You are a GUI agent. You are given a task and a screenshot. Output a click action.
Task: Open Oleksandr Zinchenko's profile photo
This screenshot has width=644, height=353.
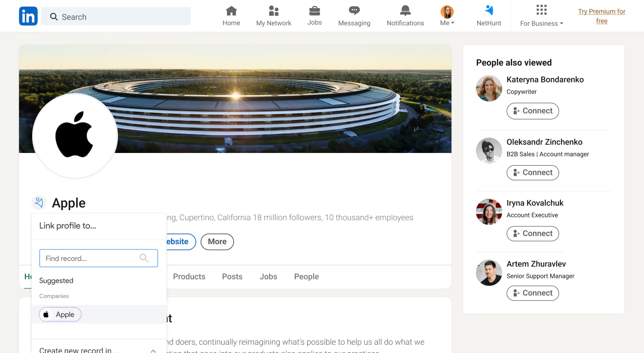[x=489, y=151]
